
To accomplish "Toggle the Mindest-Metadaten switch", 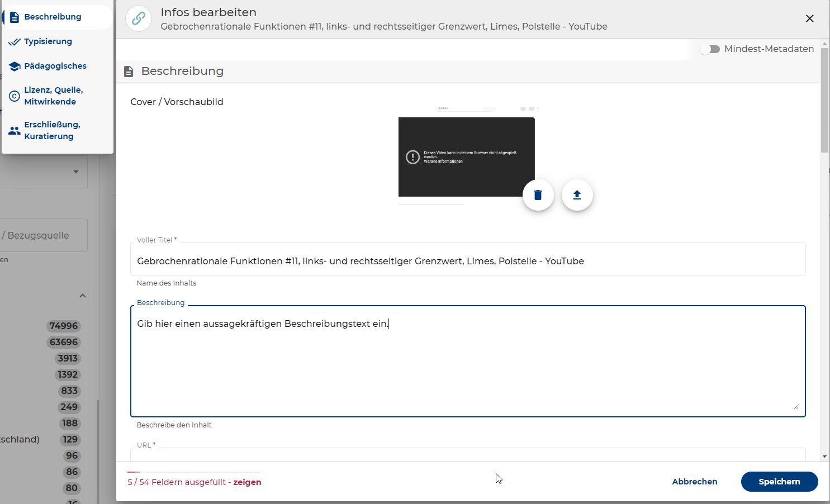I will (x=710, y=49).
